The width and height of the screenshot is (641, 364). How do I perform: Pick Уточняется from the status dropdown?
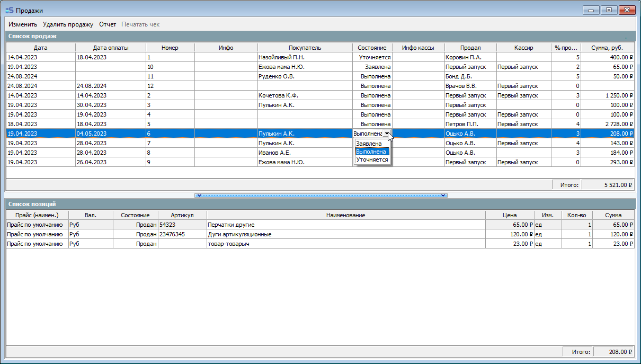click(x=372, y=159)
